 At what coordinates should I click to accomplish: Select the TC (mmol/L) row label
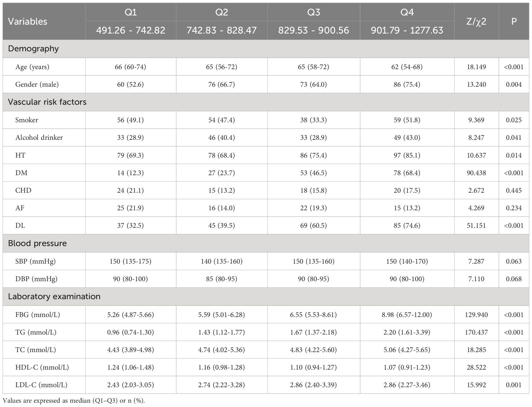[36, 350]
